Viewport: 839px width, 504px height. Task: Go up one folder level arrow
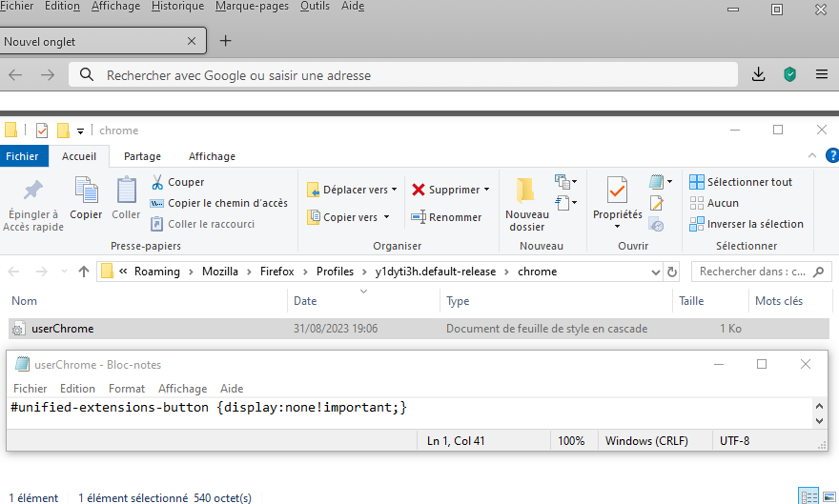tap(84, 272)
